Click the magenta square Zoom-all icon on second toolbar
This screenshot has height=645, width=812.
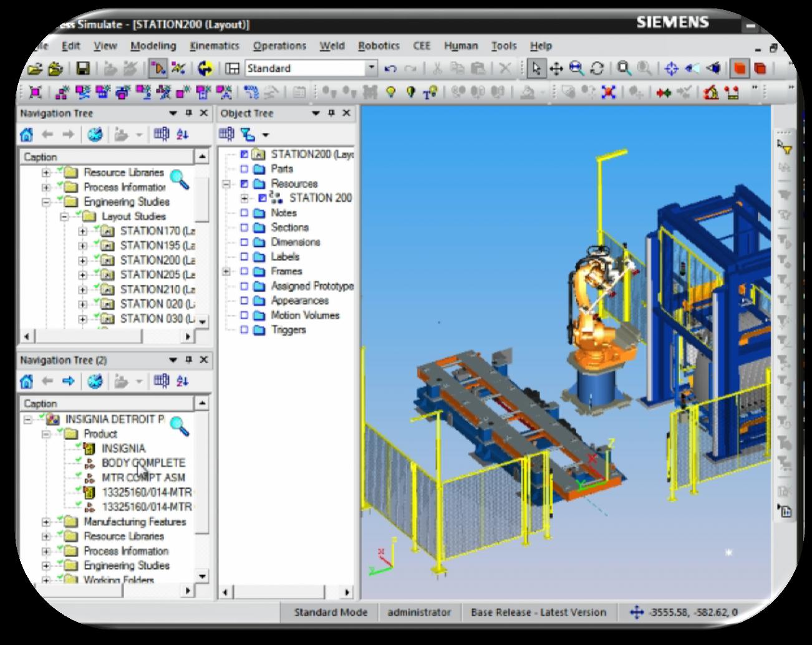click(x=36, y=92)
